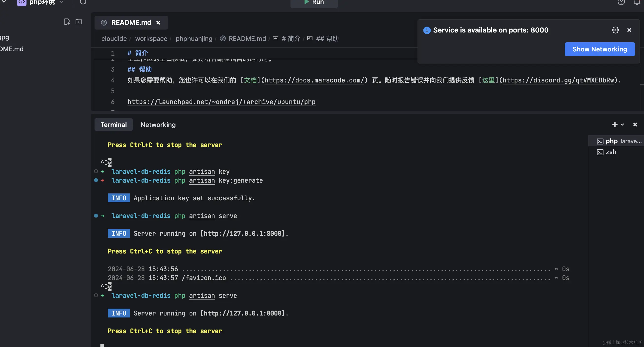Open the new terminal type dropdown arrow

pos(623,125)
